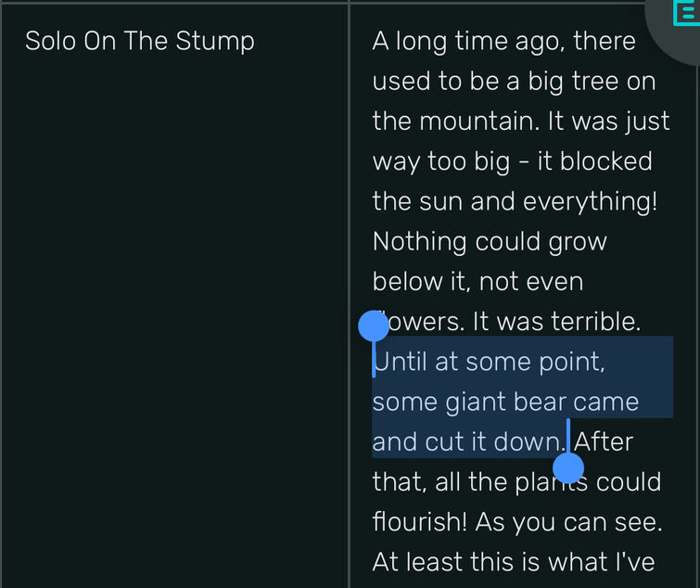
Task: Tap the teal document icon in corner
Action: pyautogui.click(x=688, y=12)
